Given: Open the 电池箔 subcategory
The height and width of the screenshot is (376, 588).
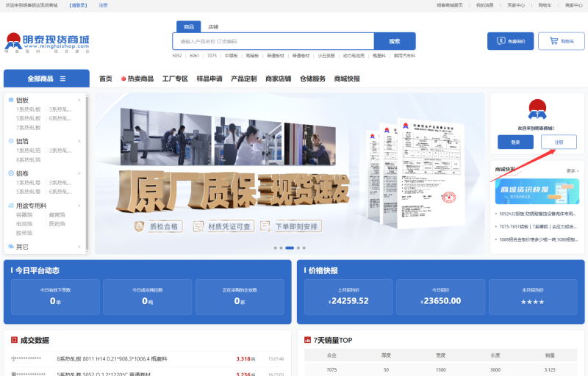Looking at the screenshot, I should [x=24, y=223].
